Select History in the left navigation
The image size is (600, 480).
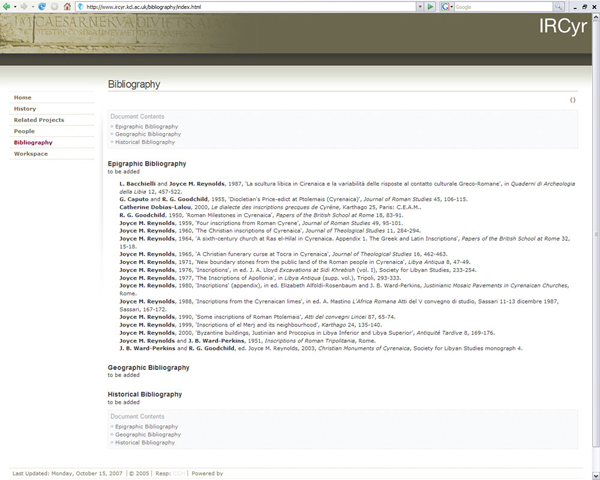pos(25,108)
